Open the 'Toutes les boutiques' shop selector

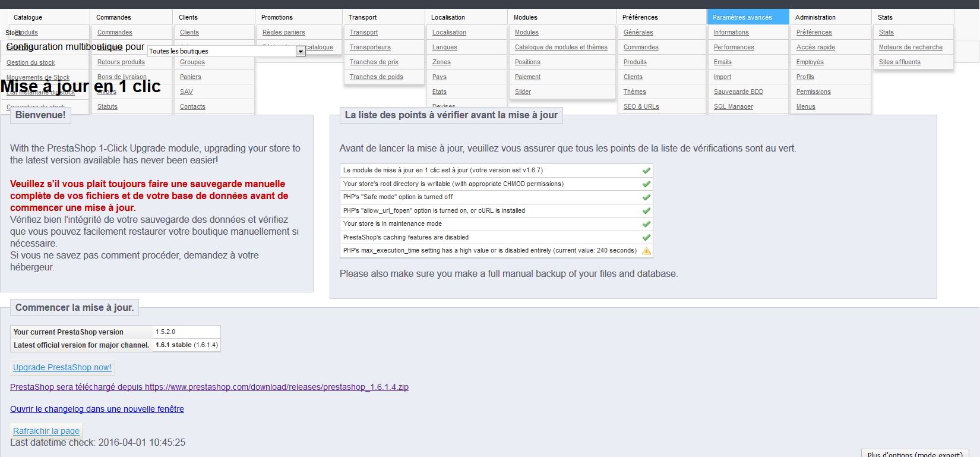226,51
